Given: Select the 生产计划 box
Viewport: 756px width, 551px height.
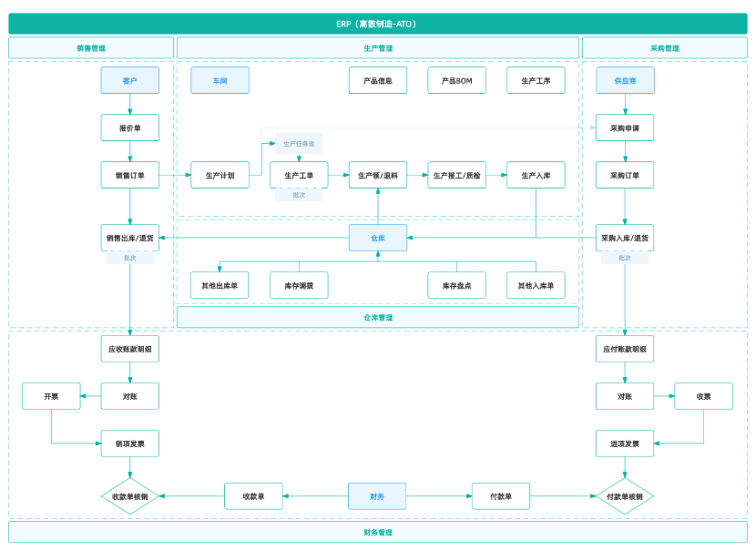Looking at the screenshot, I should 220,175.
